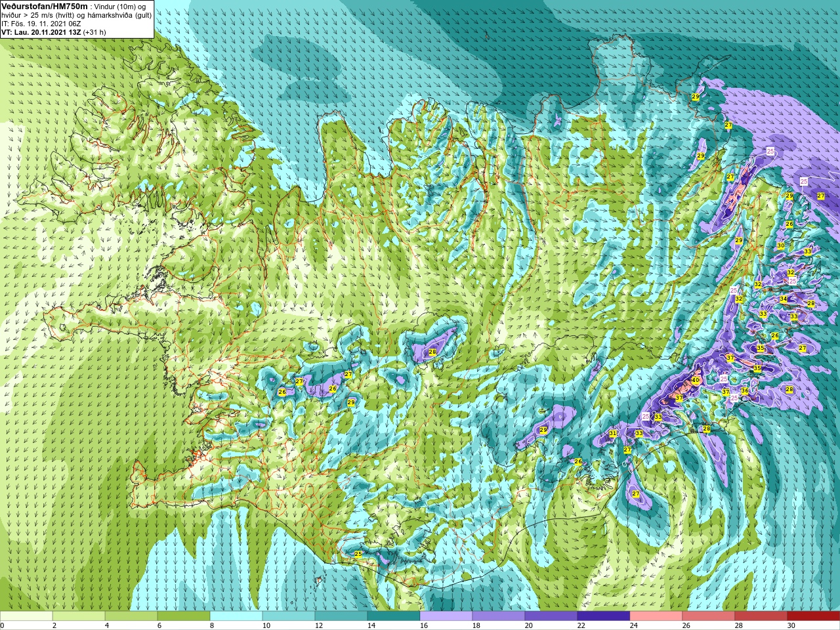Select the pale yellow 0–2 legend swatch

pos(26,616)
